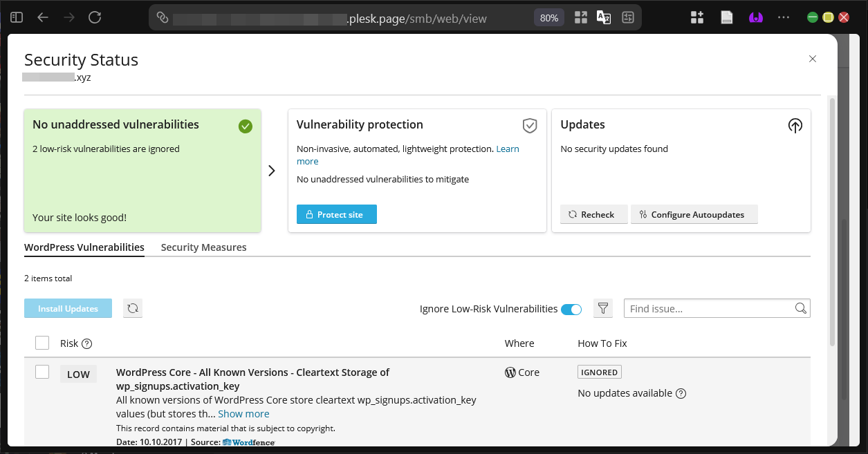Screen dimensions: 868x454
Task: Click the IGNORED status badge
Action: coord(600,372)
